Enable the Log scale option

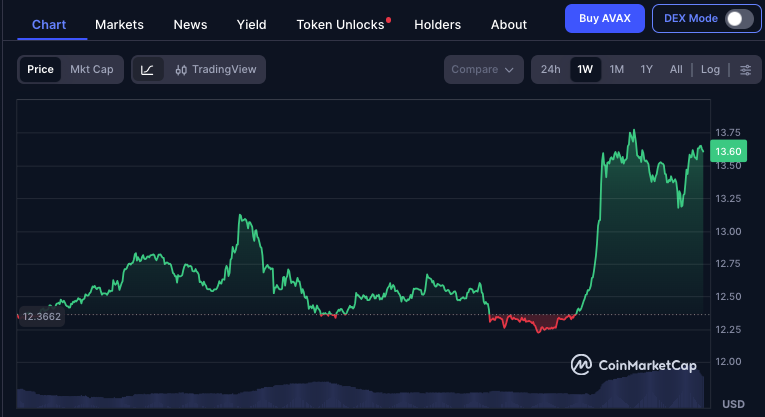[710, 70]
